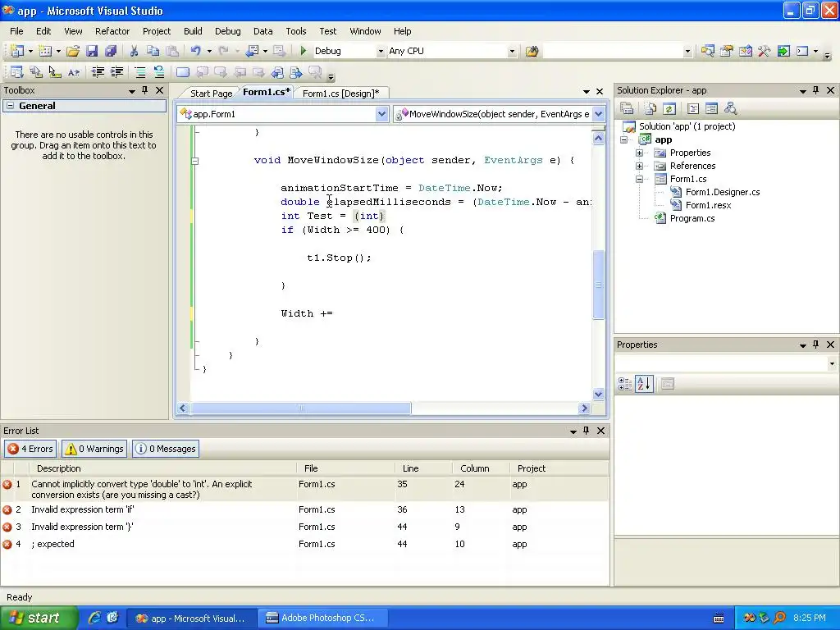Decrease line indent in the text toolbar
The height and width of the screenshot is (630, 840).
click(98, 72)
